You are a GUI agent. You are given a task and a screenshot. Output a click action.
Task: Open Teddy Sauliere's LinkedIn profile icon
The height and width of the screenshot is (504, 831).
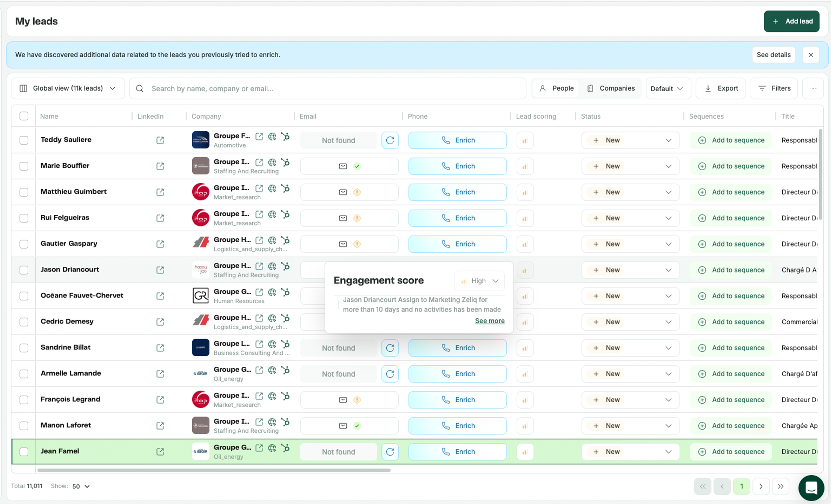[x=160, y=140]
